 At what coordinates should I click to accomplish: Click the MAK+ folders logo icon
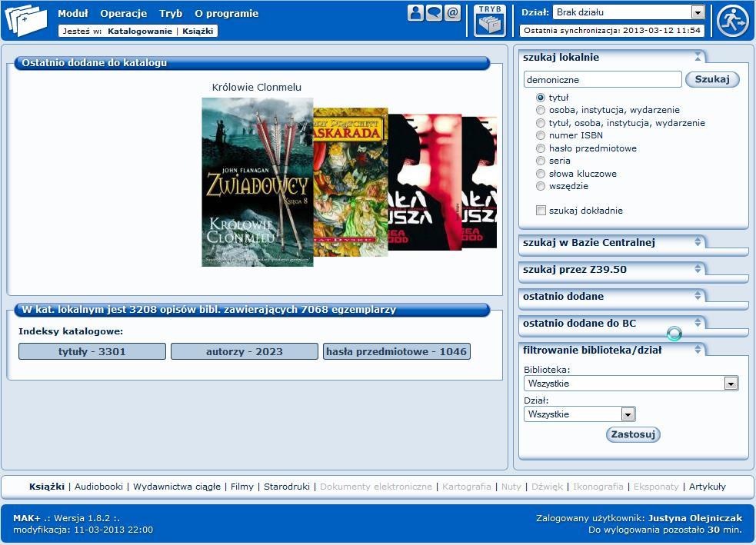[x=26, y=20]
